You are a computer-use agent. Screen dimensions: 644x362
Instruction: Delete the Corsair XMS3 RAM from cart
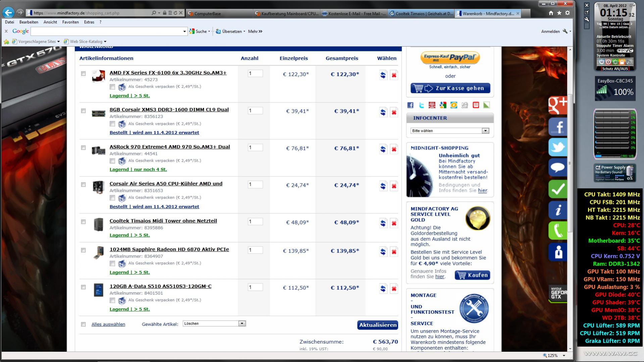pos(394,112)
